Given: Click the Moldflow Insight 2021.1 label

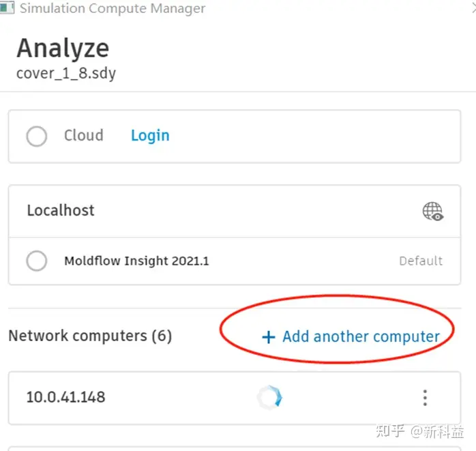Looking at the screenshot, I should pyautogui.click(x=136, y=261).
